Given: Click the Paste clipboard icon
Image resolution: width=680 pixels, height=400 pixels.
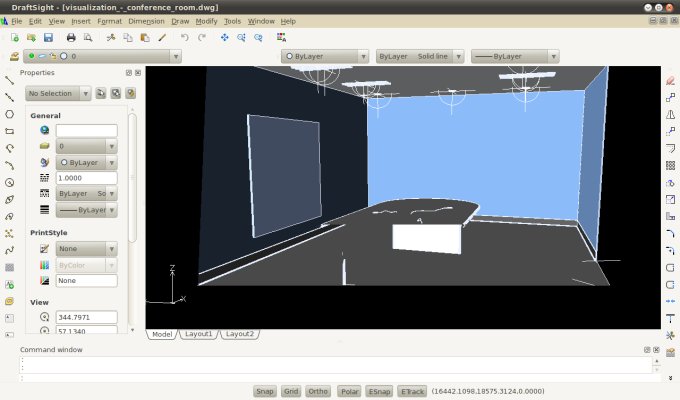Looking at the screenshot, I should point(145,38).
